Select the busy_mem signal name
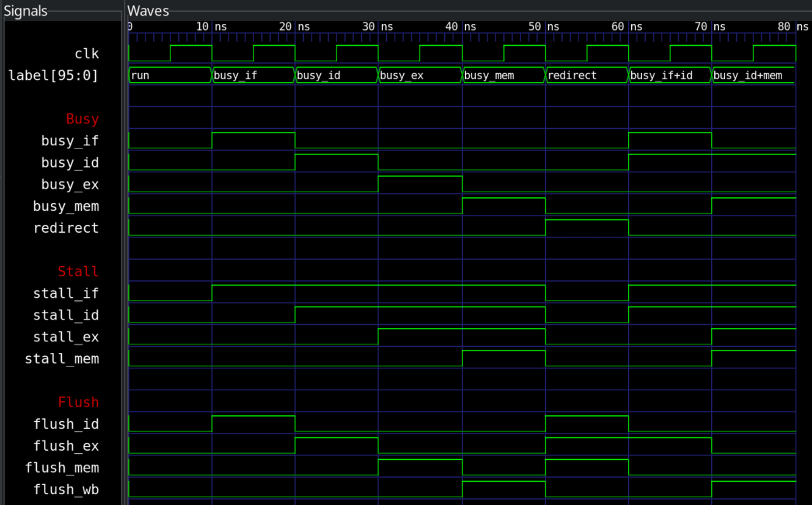 (66, 206)
